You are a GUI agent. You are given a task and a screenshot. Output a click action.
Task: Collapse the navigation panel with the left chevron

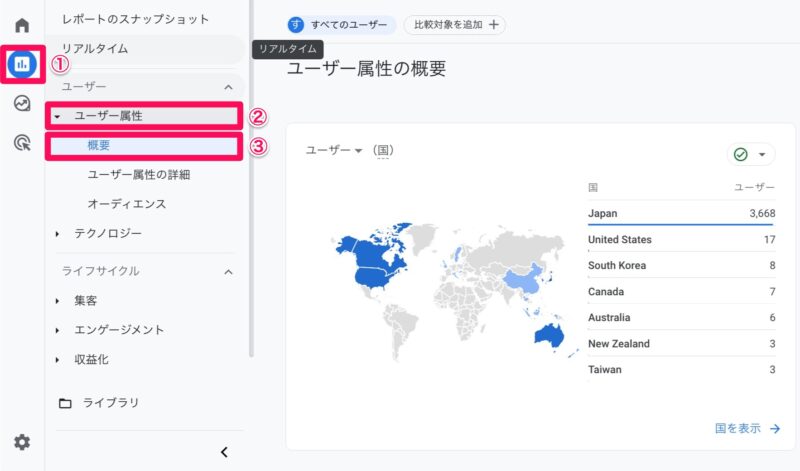[224, 452]
